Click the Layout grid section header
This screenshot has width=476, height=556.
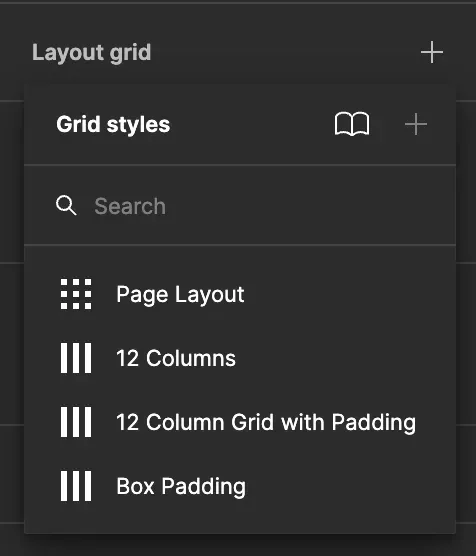click(x=92, y=53)
